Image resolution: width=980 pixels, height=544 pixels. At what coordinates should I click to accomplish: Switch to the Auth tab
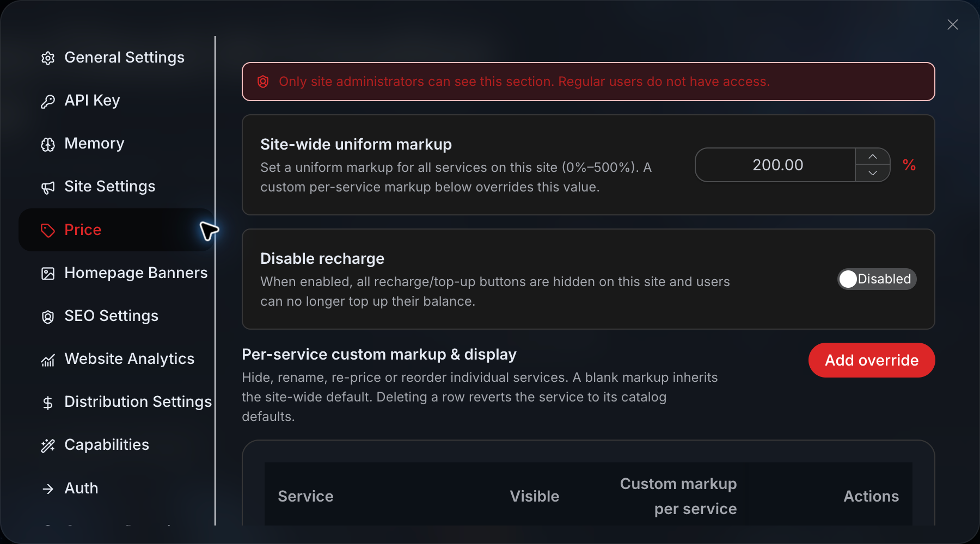(x=117, y=488)
